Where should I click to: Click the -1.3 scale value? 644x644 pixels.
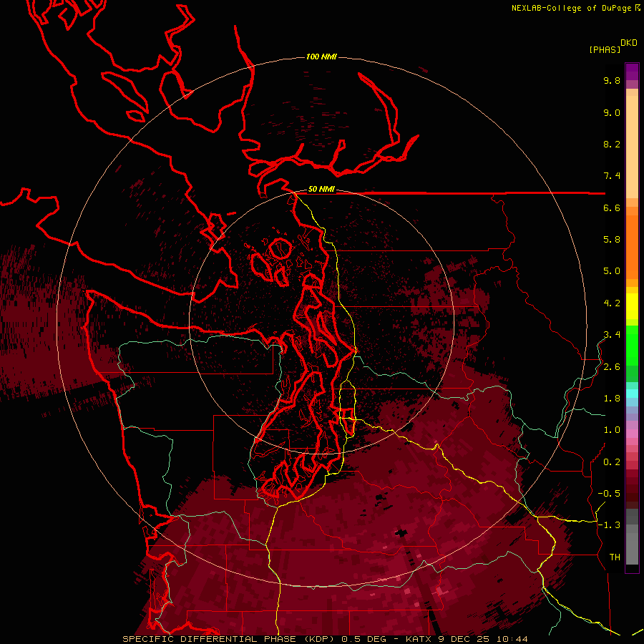click(609, 525)
